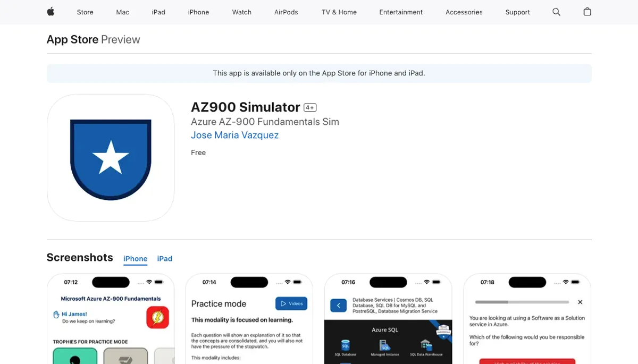Switch to the iPad screenshots tab
The width and height of the screenshot is (638, 364).
[165, 259]
